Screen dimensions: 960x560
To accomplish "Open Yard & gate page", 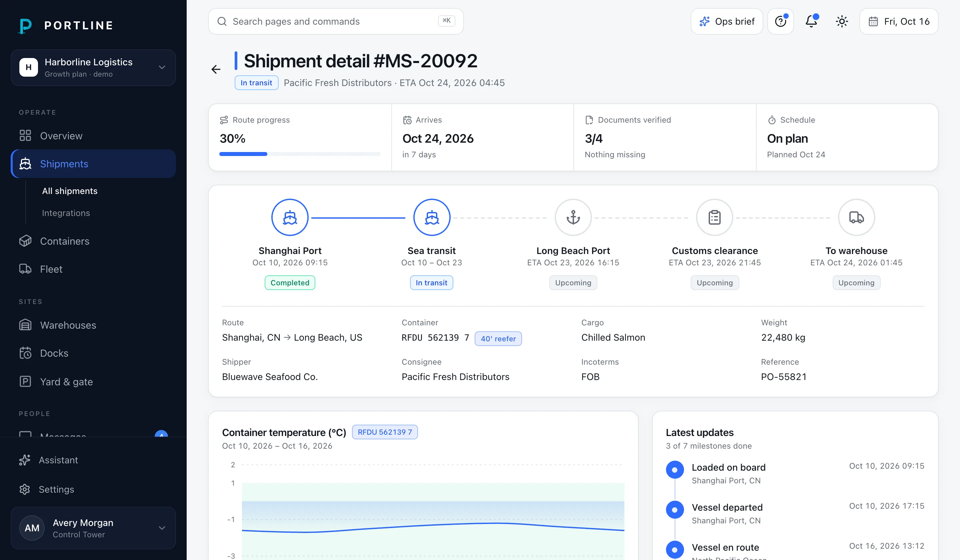I will [x=93, y=381].
